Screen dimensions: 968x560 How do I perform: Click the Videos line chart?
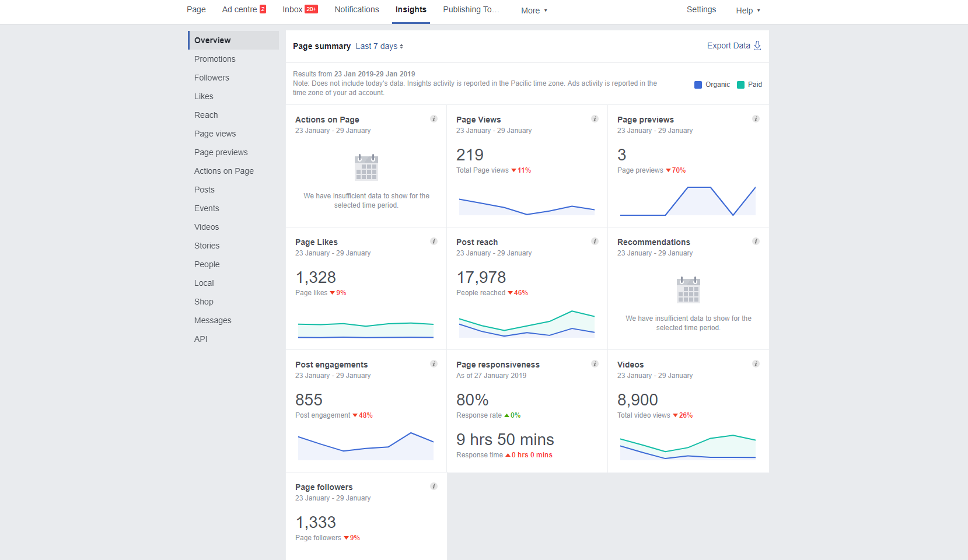688,447
